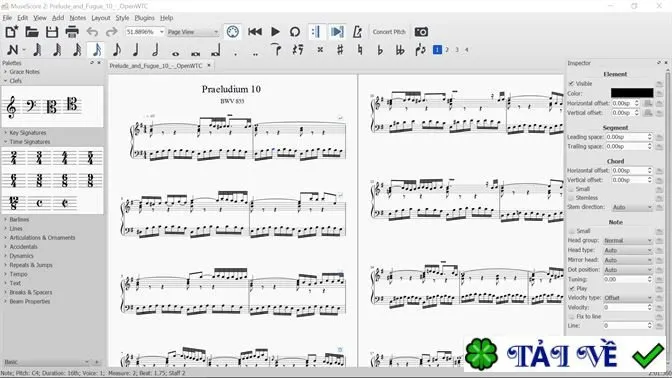The height and width of the screenshot is (378, 672).
Task: Toggle the Play checkbox under Note
Action: 571,288
